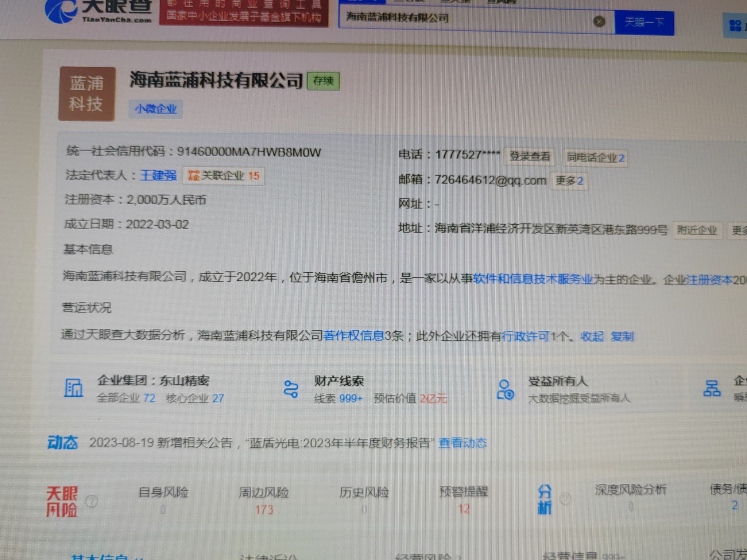The width and height of the screenshot is (747, 560).
Task: Click 附近企业 nearby companies button
Action: point(697,230)
